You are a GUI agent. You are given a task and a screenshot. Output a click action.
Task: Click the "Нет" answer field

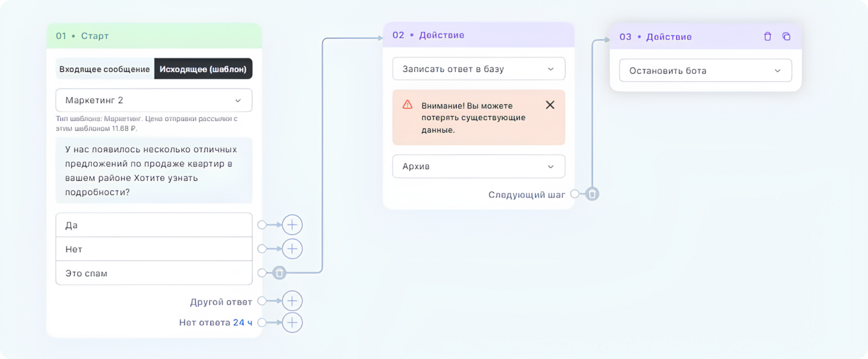pyautogui.click(x=154, y=249)
